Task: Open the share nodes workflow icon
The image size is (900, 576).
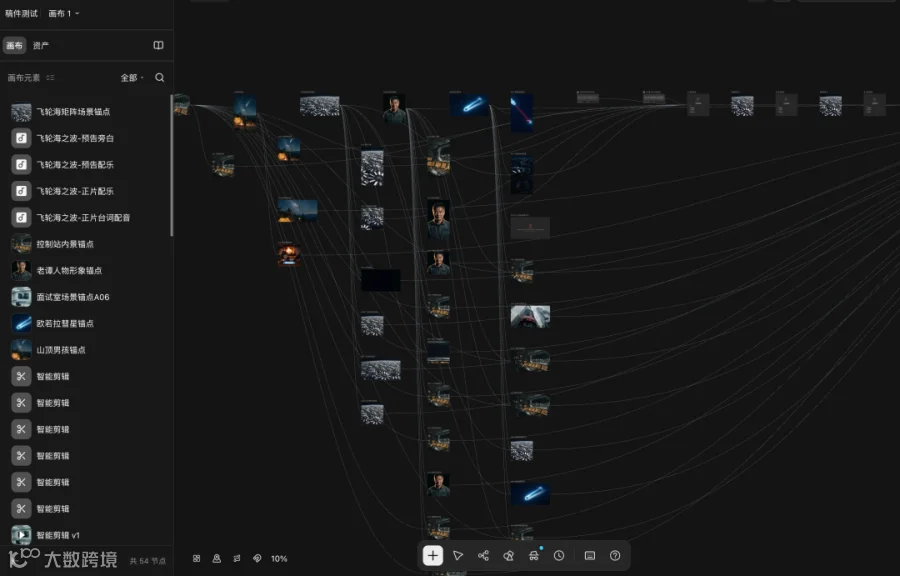Action: [x=483, y=555]
